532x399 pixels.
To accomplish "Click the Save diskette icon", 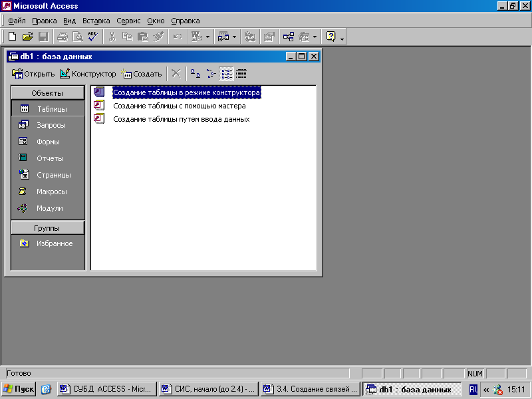I will [43, 37].
